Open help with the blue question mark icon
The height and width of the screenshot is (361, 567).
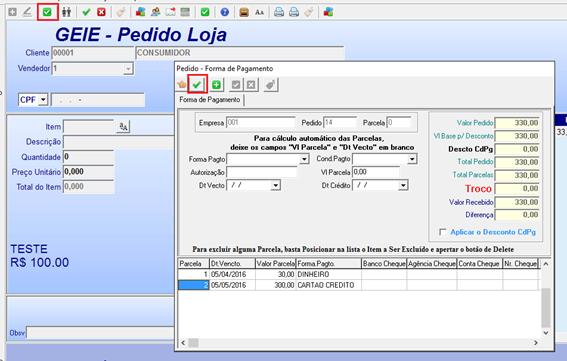click(225, 12)
